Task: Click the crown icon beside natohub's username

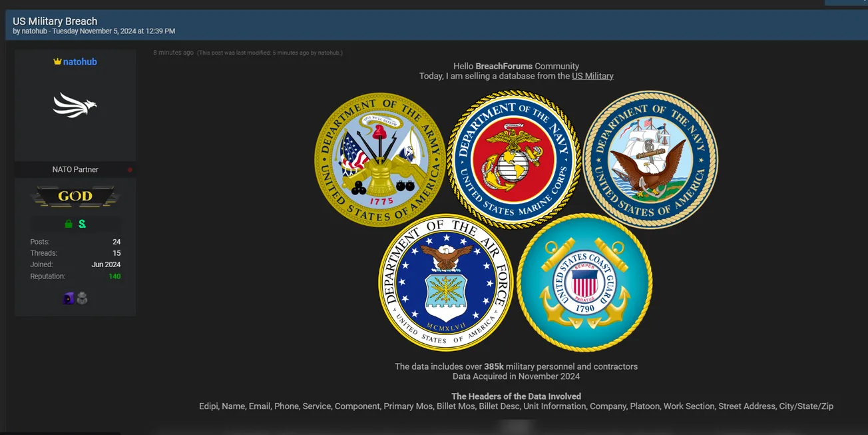Action: tap(57, 61)
